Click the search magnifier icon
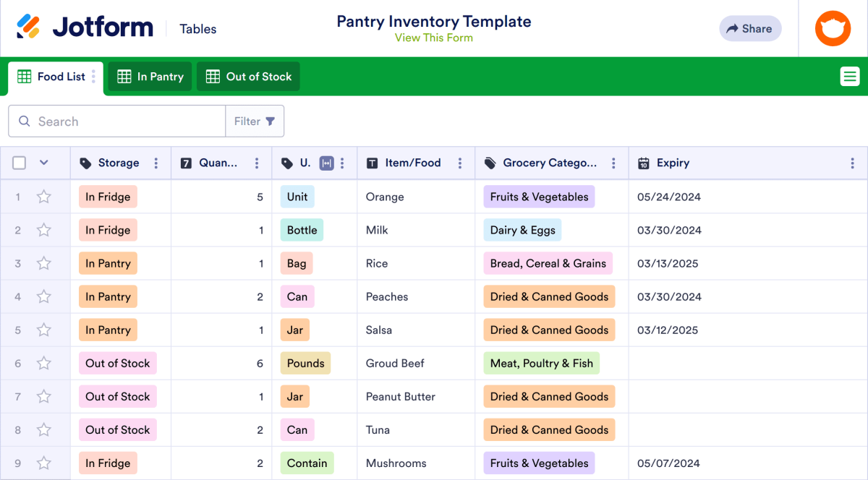Viewport: 868px width, 480px height. tap(25, 121)
